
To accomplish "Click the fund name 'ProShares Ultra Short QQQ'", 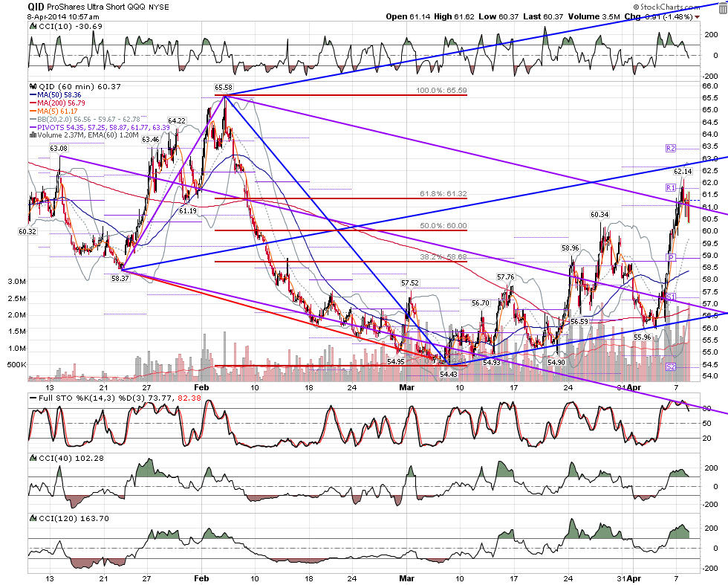I will (x=97, y=7).
